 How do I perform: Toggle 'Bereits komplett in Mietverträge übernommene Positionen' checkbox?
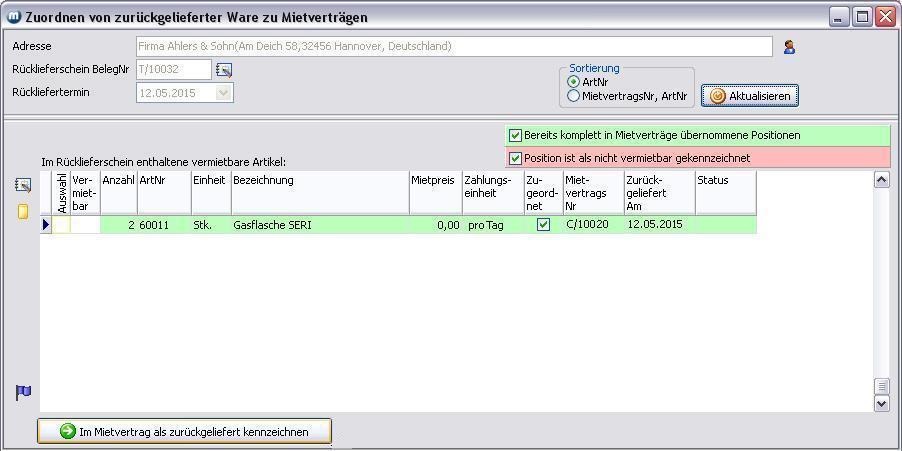coord(516,135)
